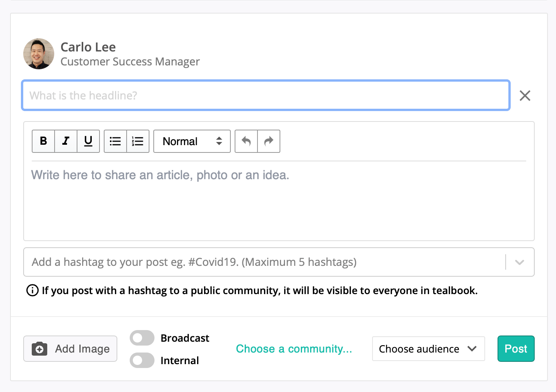The height and width of the screenshot is (392, 556).
Task: Undo the last edit
Action: coord(246,141)
